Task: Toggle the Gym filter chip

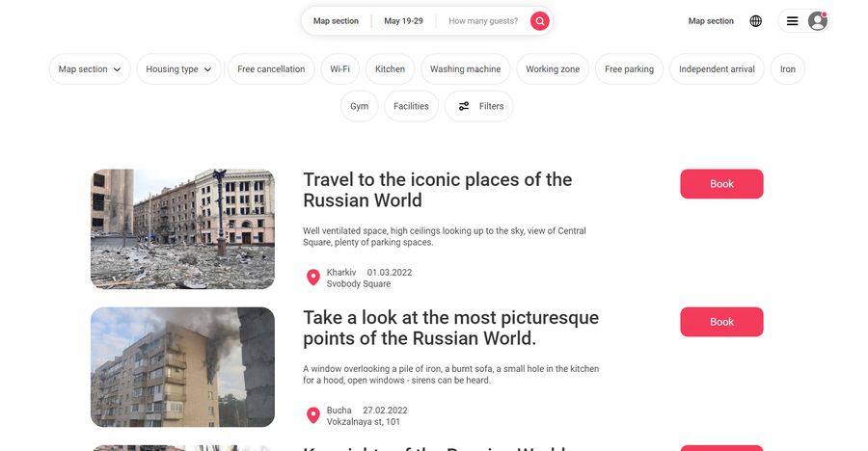Action: (360, 106)
